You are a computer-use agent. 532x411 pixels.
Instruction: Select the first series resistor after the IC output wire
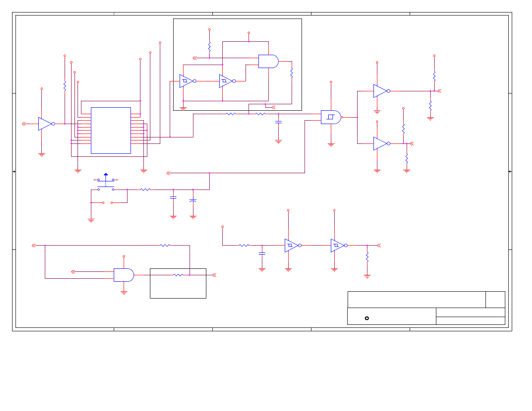coord(231,114)
